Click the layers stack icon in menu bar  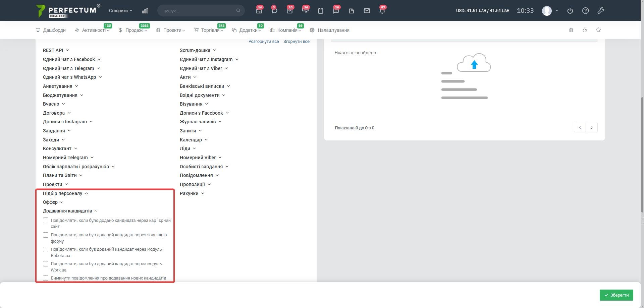(x=571, y=30)
